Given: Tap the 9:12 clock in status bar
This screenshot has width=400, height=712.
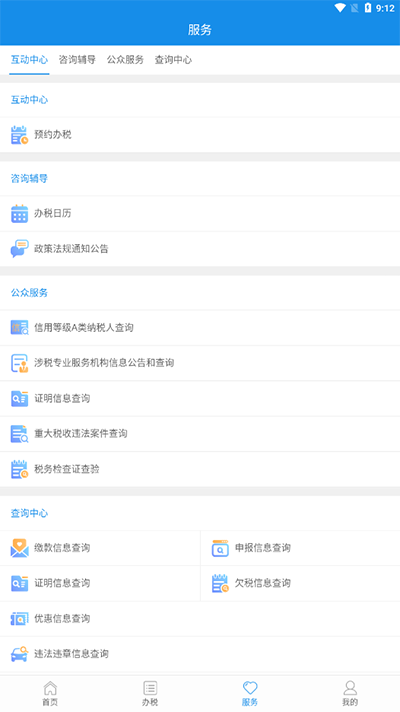Looking at the screenshot, I should 385,8.
